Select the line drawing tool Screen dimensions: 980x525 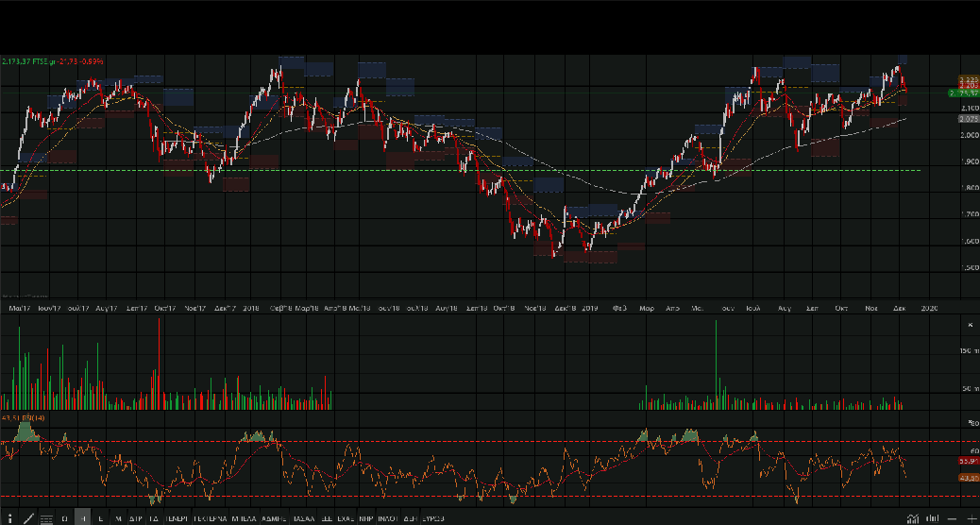28,518
